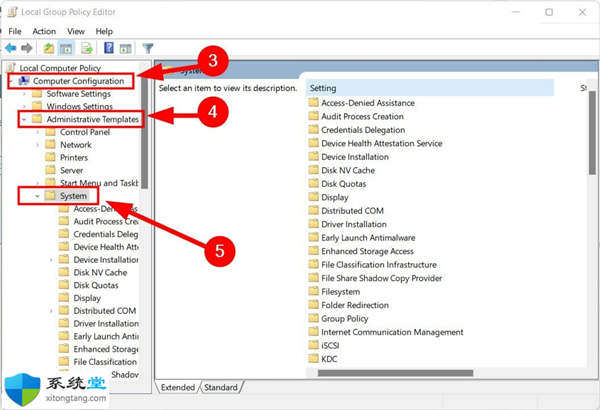Switch to the Standard tab
Image resolution: width=600 pixels, height=410 pixels.
(x=221, y=387)
